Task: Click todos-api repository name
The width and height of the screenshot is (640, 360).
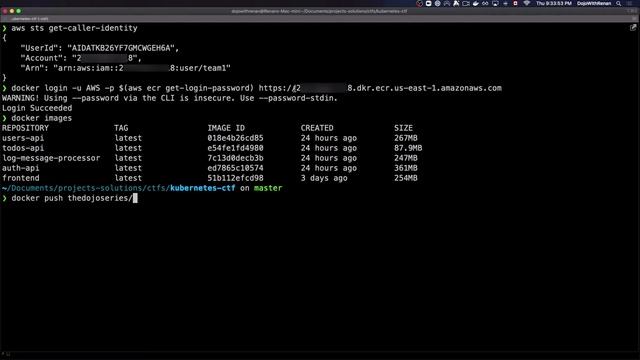Action: [x=23, y=148]
